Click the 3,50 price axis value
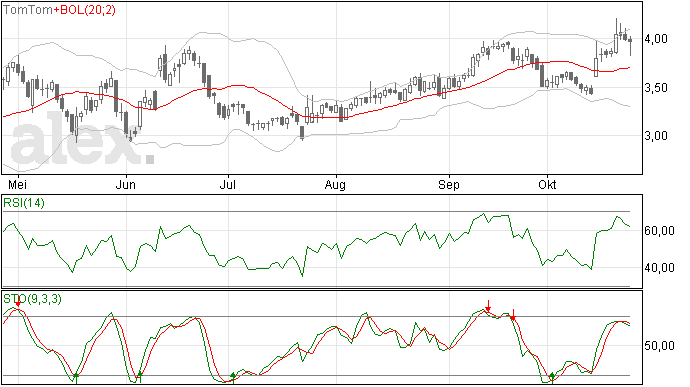The image size is (690, 387). (x=656, y=88)
